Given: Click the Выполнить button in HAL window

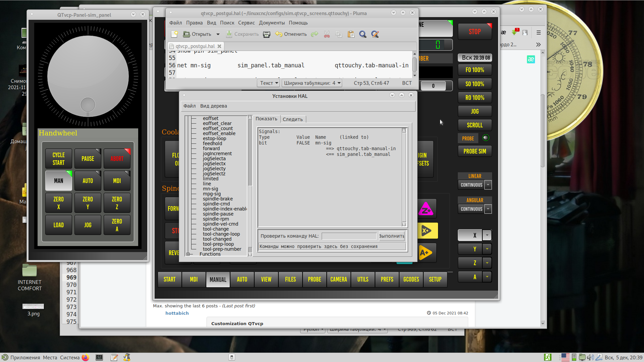Looking at the screenshot, I should pyautogui.click(x=391, y=236).
